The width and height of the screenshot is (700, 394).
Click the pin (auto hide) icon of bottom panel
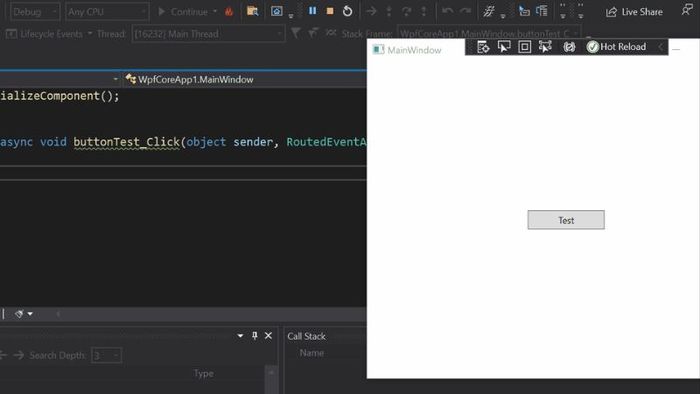[254, 336]
